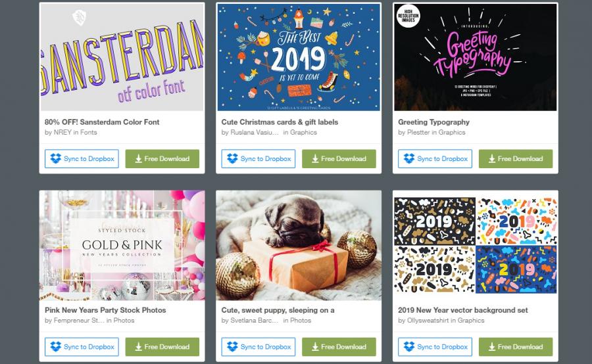Sync the sweet puppy photo to Dropbox
Viewport: 592px width, 364px height.
click(x=259, y=347)
